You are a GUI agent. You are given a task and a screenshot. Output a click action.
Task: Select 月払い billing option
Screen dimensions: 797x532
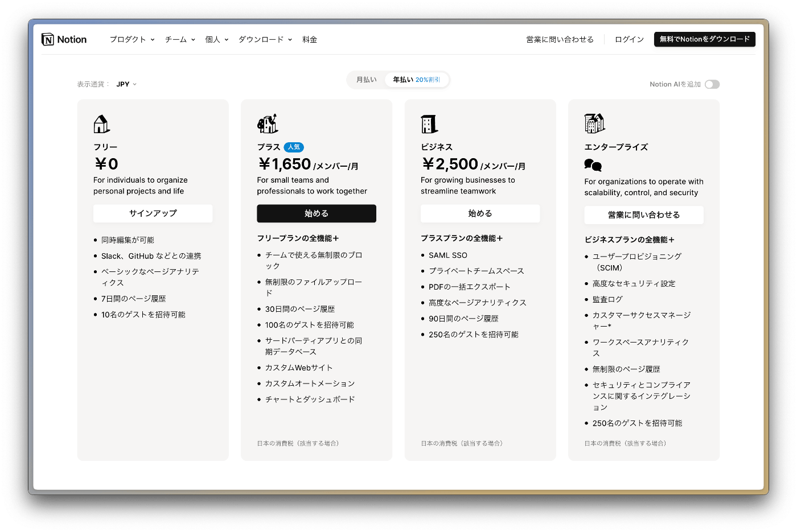tap(367, 80)
